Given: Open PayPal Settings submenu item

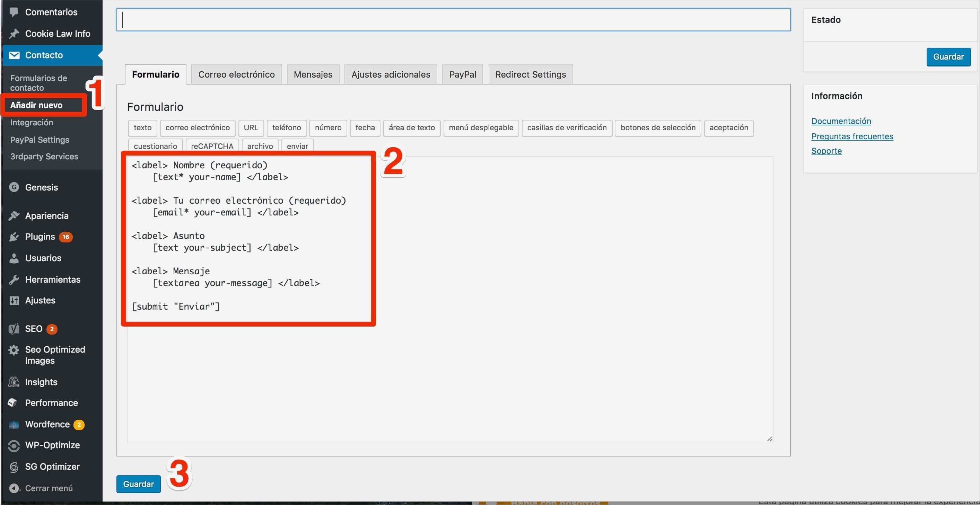Looking at the screenshot, I should [x=40, y=140].
